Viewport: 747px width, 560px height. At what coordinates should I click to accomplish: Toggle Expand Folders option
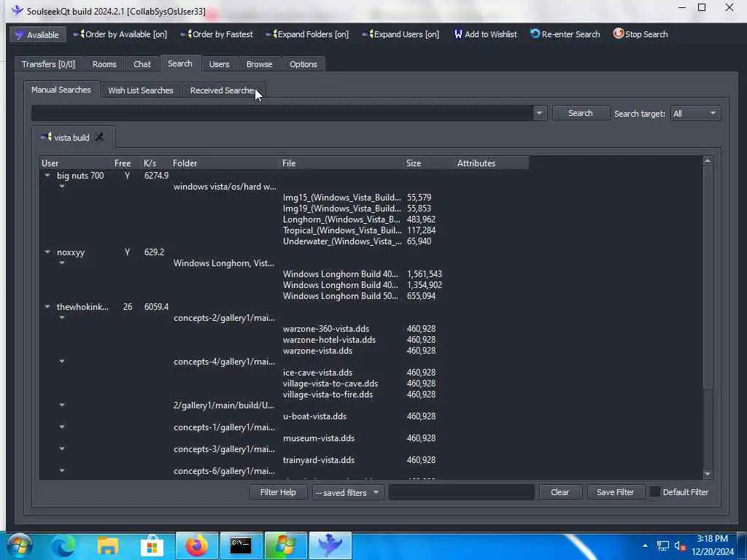(307, 34)
